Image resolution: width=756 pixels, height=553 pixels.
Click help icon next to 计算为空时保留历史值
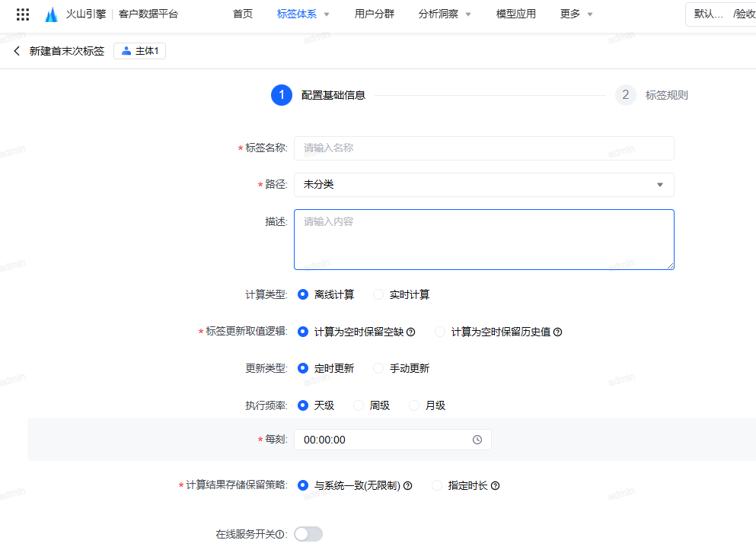click(x=557, y=332)
